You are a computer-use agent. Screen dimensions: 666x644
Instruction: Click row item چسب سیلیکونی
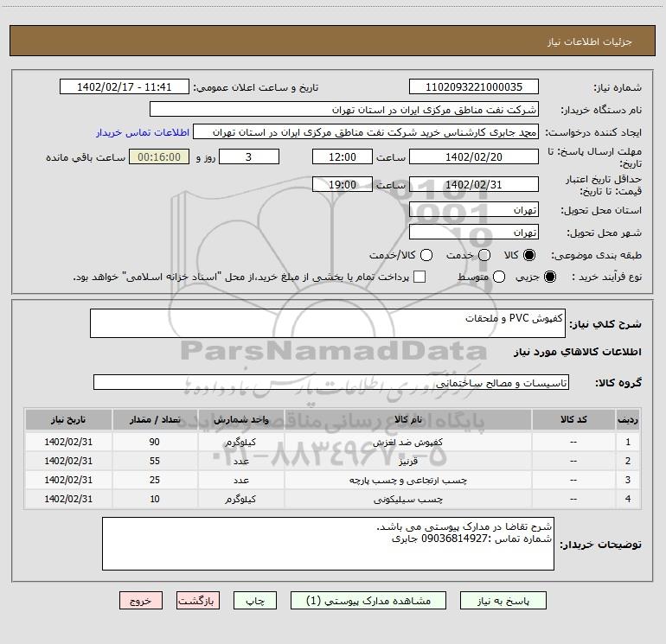coord(407,500)
